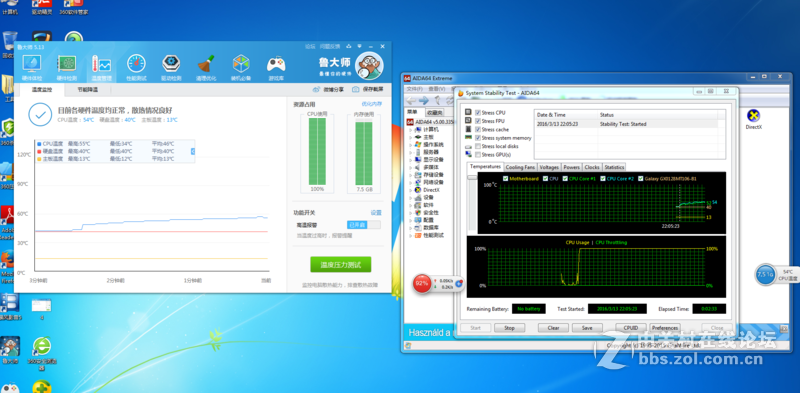Select the thermometer temperature management icon
The image size is (800, 393).
coord(101,64)
